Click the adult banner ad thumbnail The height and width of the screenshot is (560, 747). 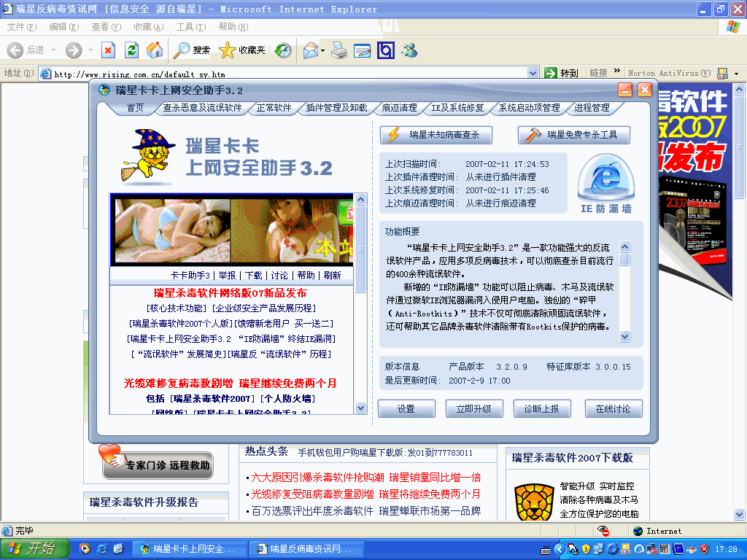point(232,231)
